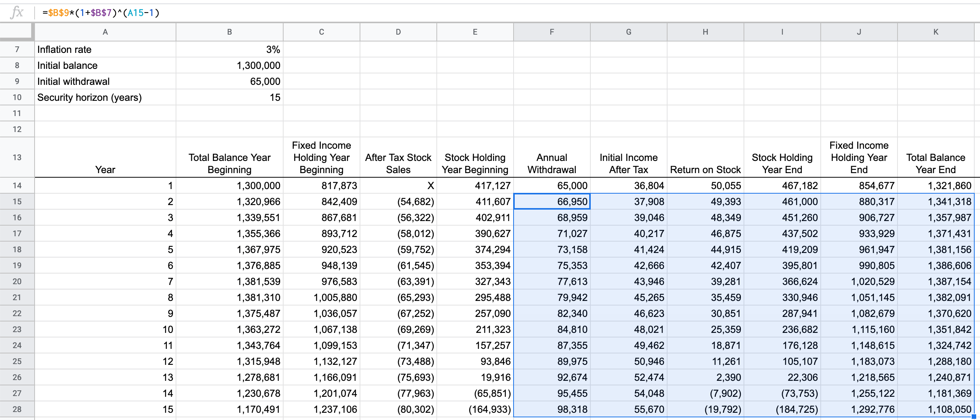Click cell with value 1,321,860

click(936, 185)
